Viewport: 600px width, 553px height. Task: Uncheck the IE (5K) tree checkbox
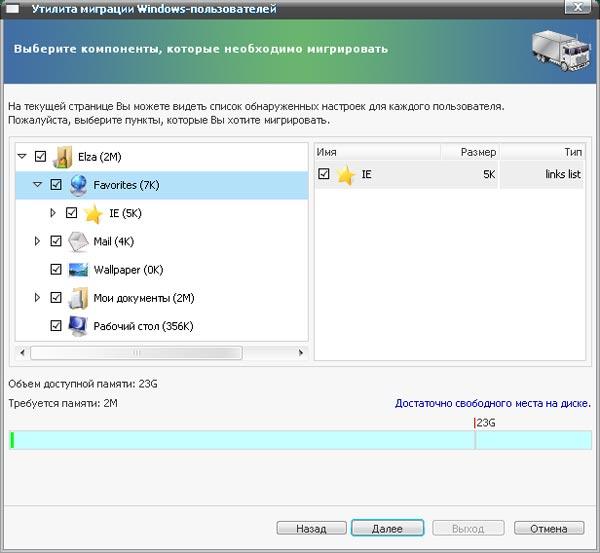pyautogui.click(x=72, y=213)
